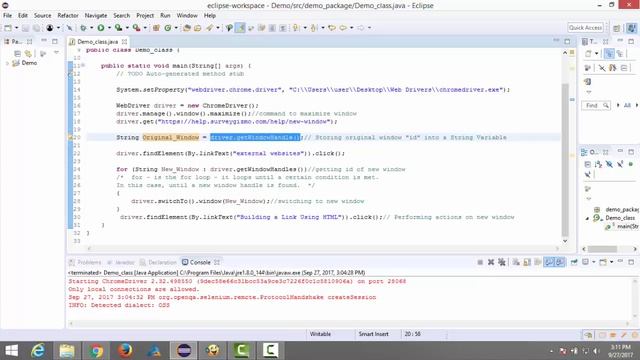Click Clear Console icon
Screen dimensions: 640x360
pos(516,262)
